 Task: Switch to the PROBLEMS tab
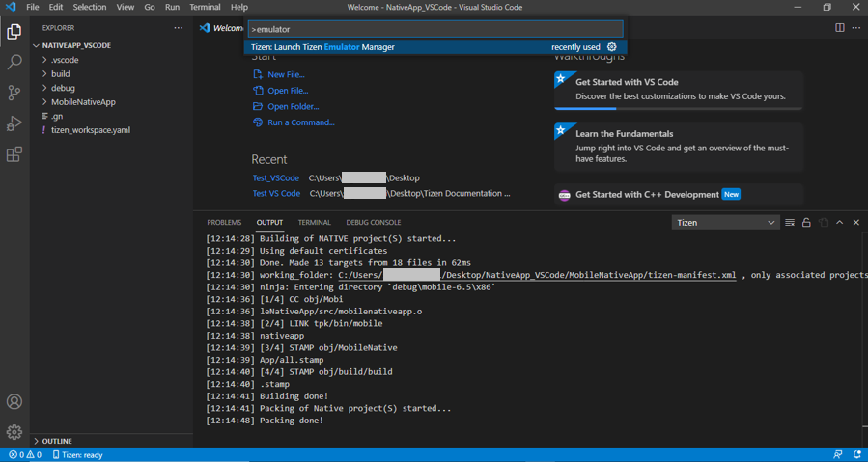click(224, 223)
